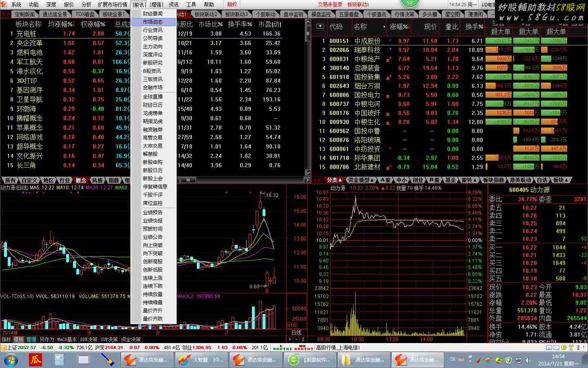
Task: Click 另存为 below the volume chart
Action: [x=47, y=339]
